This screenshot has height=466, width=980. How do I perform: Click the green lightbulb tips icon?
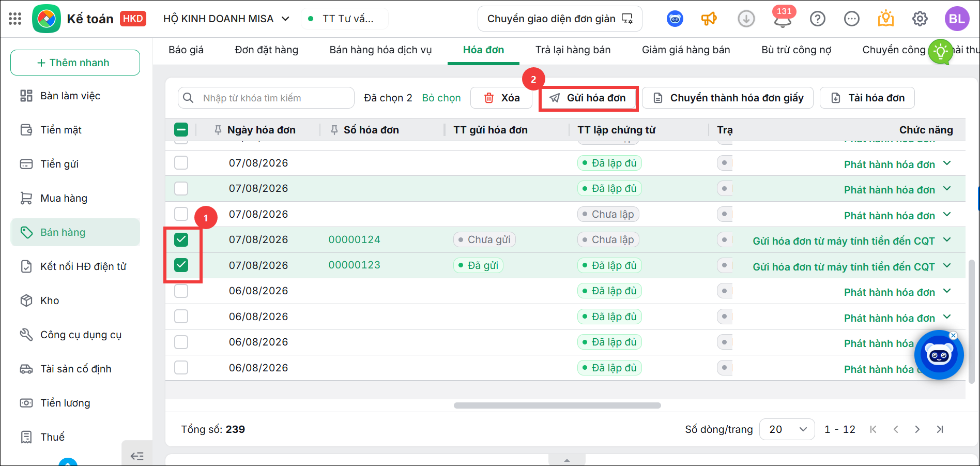coord(940,51)
